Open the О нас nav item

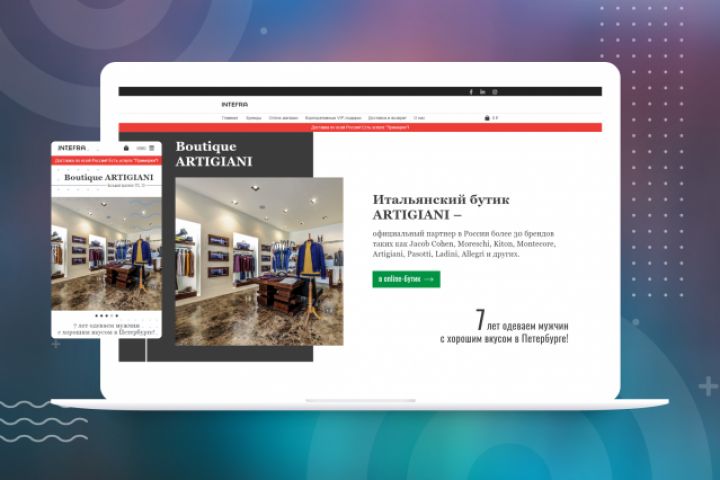click(419, 118)
